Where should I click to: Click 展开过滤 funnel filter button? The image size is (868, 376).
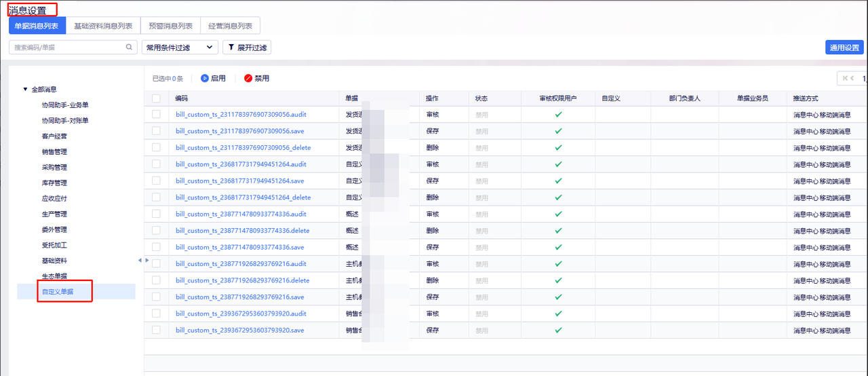tap(247, 48)
